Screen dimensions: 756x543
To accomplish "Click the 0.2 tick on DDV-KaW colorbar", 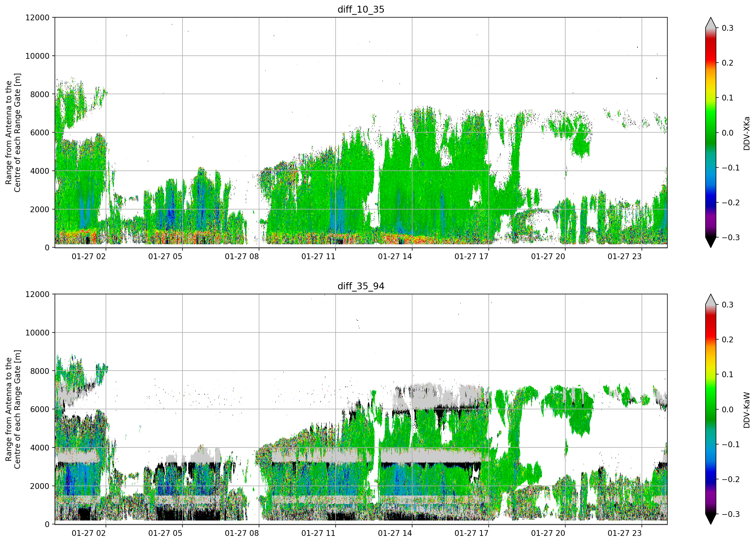I will 727,340.
